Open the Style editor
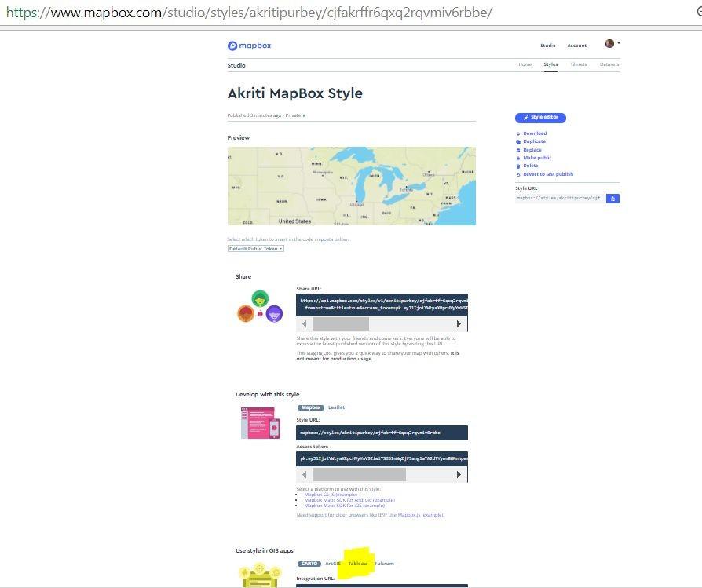Image resolution: width=702 pixels, height=588 pixels. pos(540,117)
